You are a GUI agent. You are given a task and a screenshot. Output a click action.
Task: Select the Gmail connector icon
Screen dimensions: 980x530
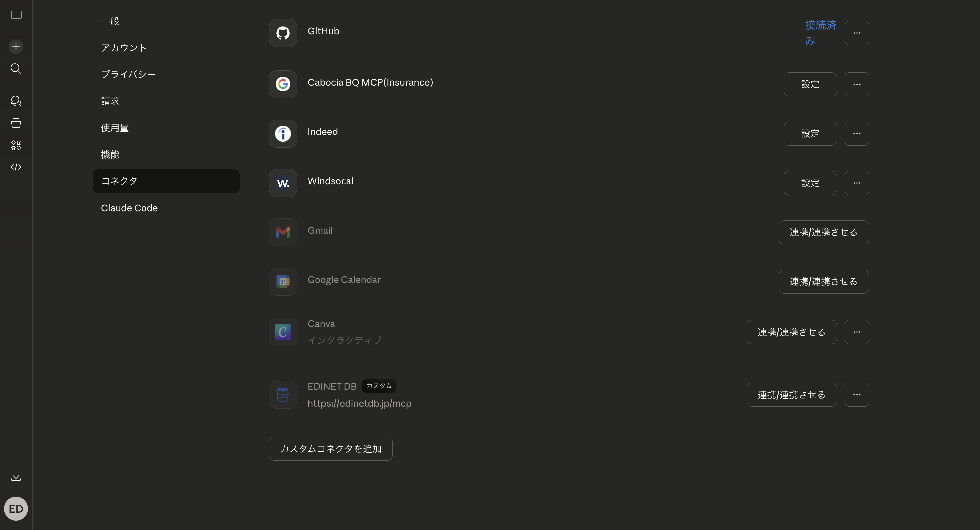(283, 232)
